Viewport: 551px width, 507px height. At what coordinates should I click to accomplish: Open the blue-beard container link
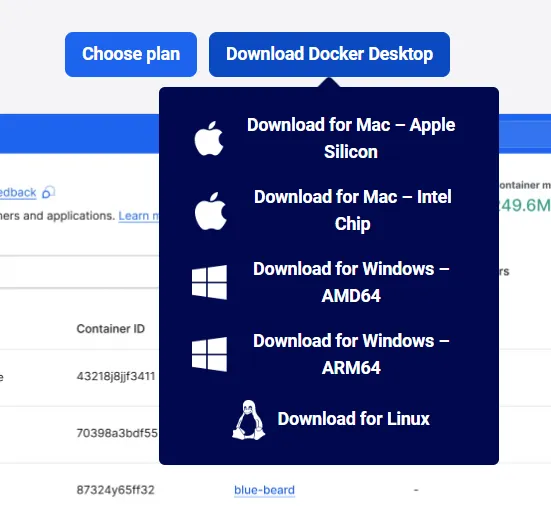click(264, 490)
